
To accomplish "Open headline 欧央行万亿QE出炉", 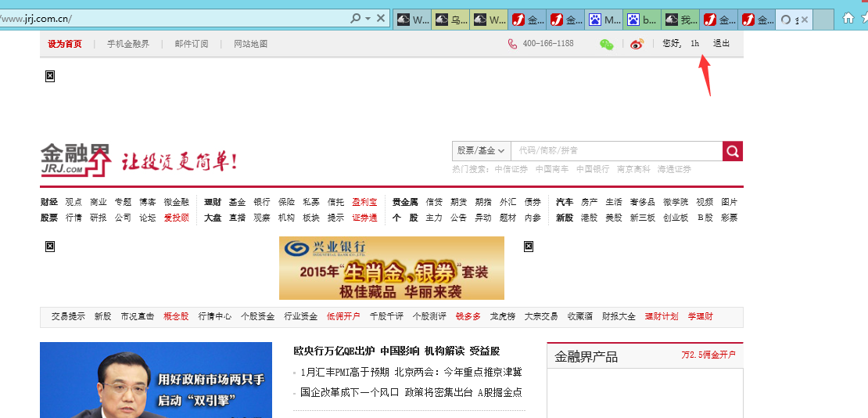I will coord(334,351).
